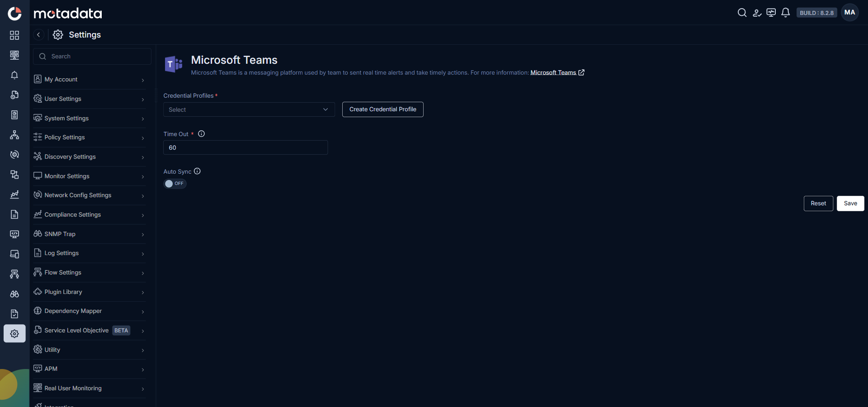The height and width of the screenshot is (407, 868).
Task: Click the BUILD : 8.2.8 badge
Action: pos(817,13)
